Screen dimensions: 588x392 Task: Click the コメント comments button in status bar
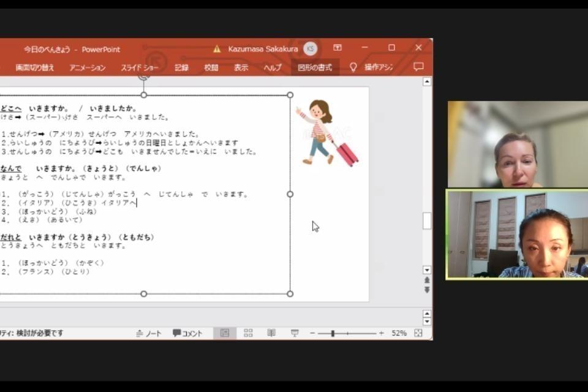coord(187,333)
